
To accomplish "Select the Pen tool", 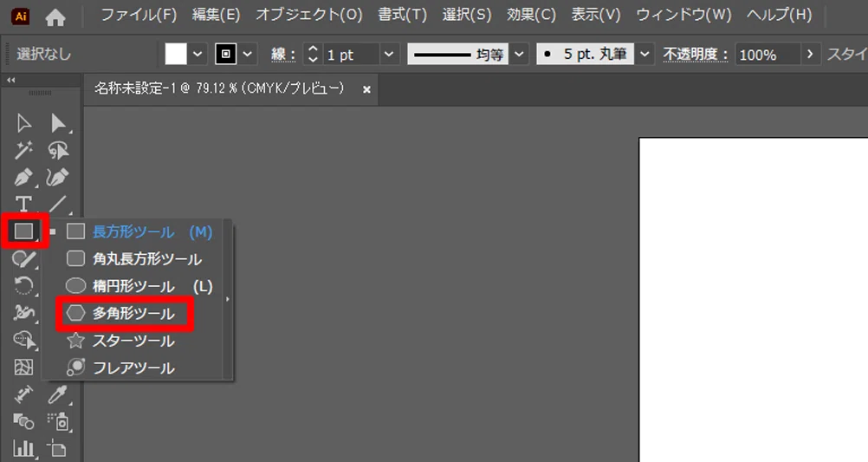I will [x=23, y=178].
